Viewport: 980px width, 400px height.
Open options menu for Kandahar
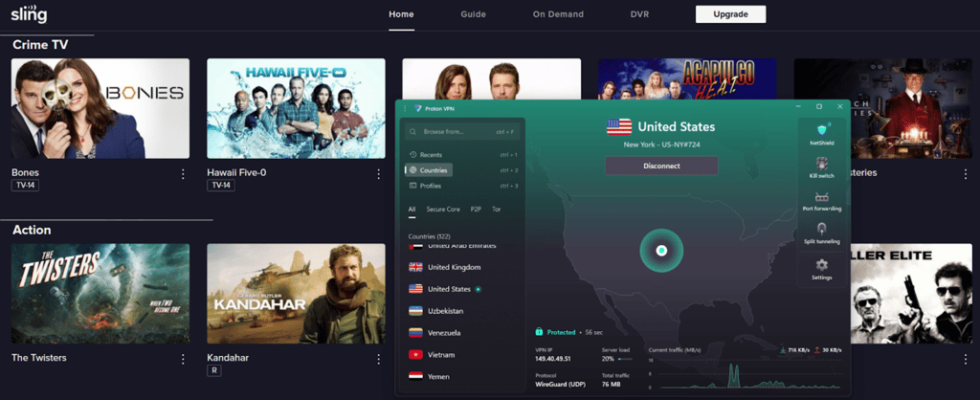tap(378, 360)
